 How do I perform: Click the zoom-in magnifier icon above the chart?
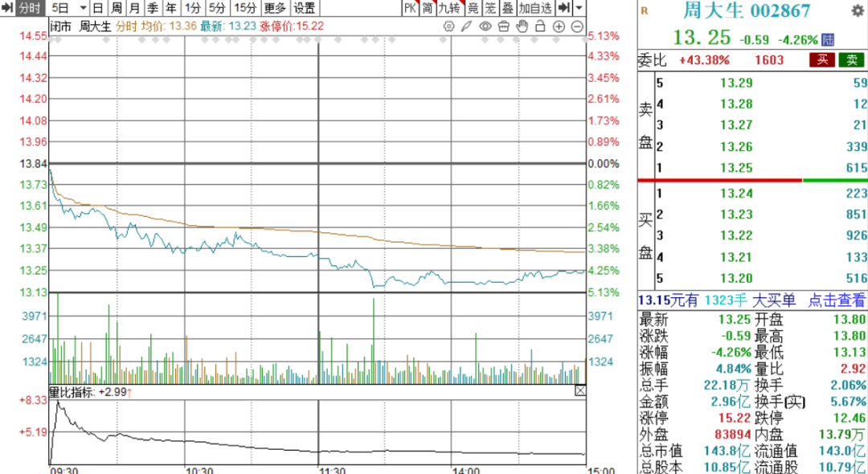(x=558, y=27)
